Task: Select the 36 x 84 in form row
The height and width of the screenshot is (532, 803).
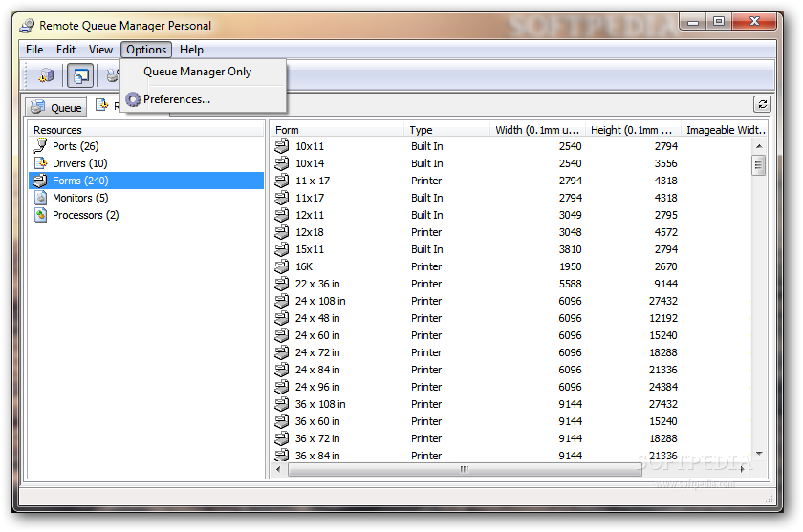Action: [x=510, y=456]
